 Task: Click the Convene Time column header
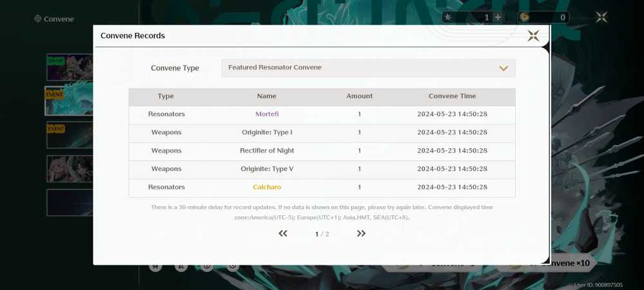tap(452, 96)
